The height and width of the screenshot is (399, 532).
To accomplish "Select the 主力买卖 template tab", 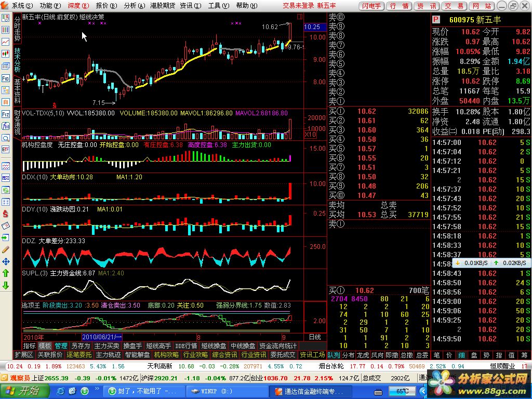I will pyautogui.click(x=107, y=345).
